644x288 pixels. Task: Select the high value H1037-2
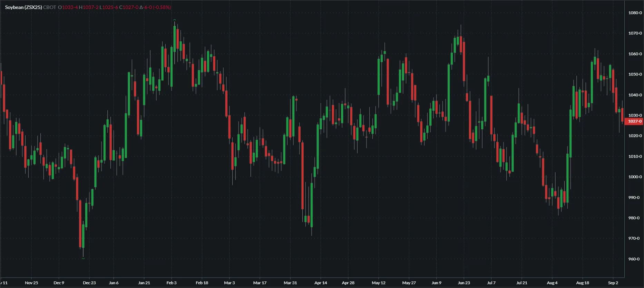point(88,7)
